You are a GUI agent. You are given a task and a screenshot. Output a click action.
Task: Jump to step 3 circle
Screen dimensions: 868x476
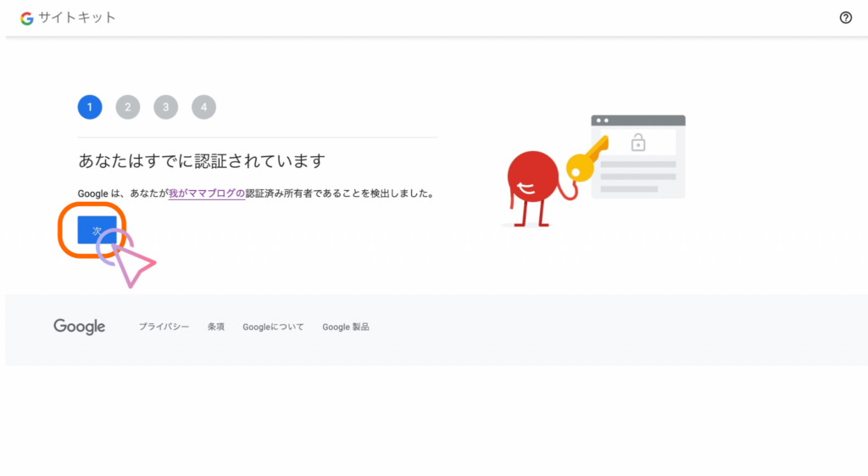pyautogui.click(x=165, y=107)
